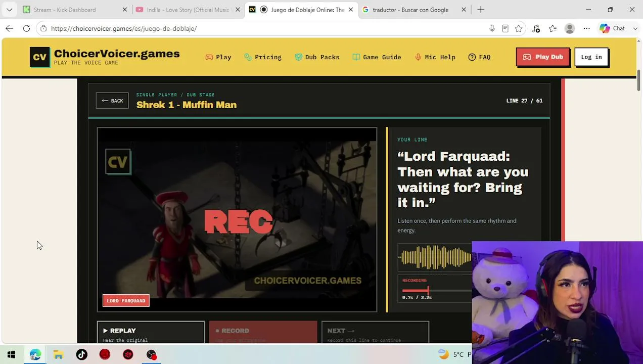Close the Kick Dashboard tab

(x=125, y=10)
